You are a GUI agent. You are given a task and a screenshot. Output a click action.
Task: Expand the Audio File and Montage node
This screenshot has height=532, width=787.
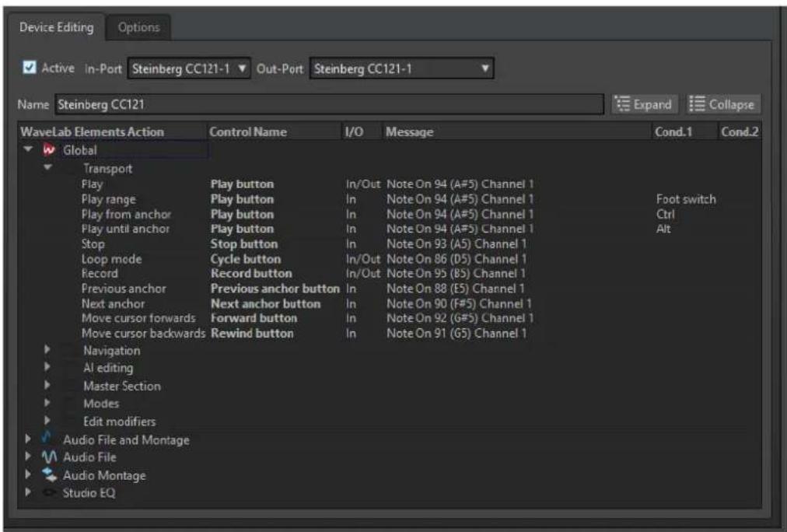click(28, 439)
